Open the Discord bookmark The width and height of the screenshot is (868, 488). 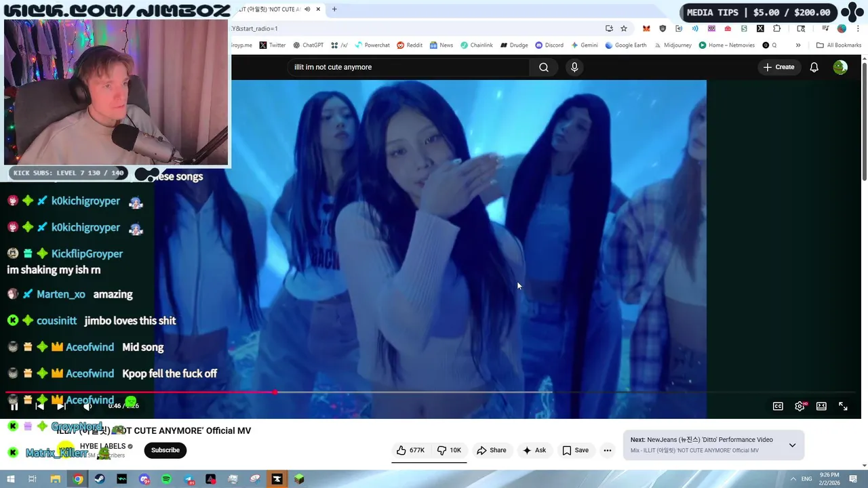pos(549,45)
